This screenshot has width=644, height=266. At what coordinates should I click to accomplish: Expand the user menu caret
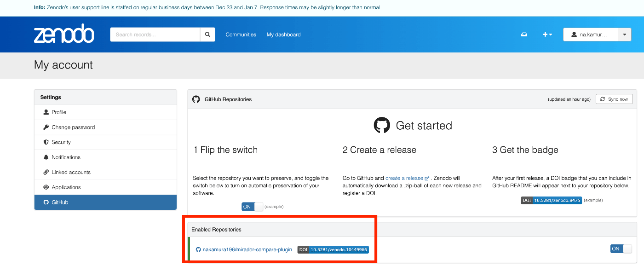[x=624, y=35]
